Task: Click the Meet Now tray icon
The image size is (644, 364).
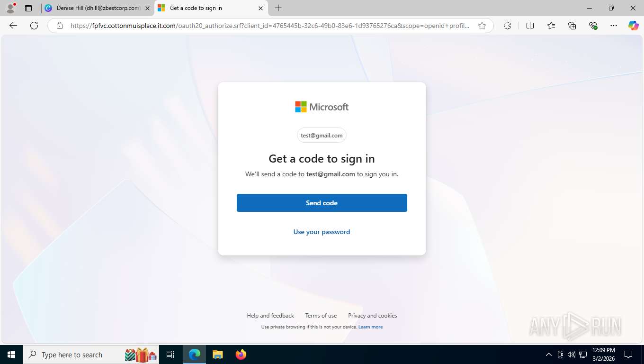Action: coord(560,355)
